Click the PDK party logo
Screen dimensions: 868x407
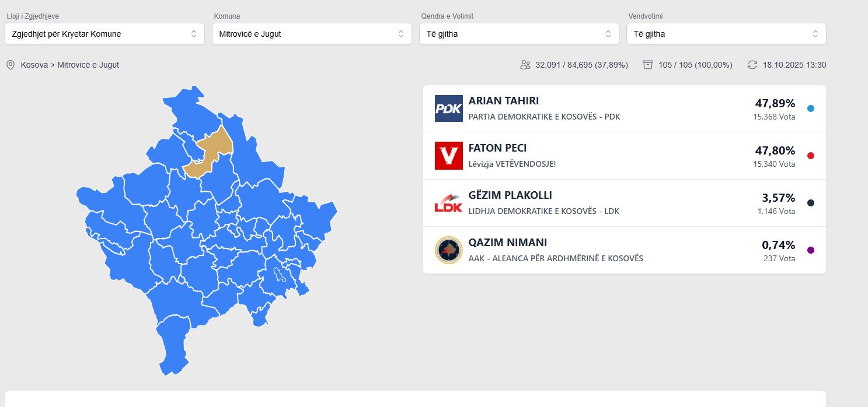pos(448,108)
